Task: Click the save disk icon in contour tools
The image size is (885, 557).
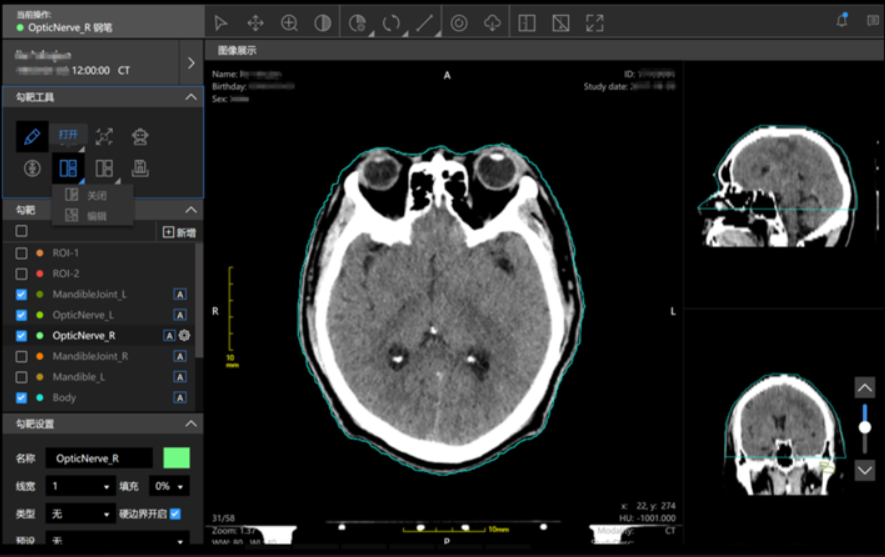Action: click(140, 168)
